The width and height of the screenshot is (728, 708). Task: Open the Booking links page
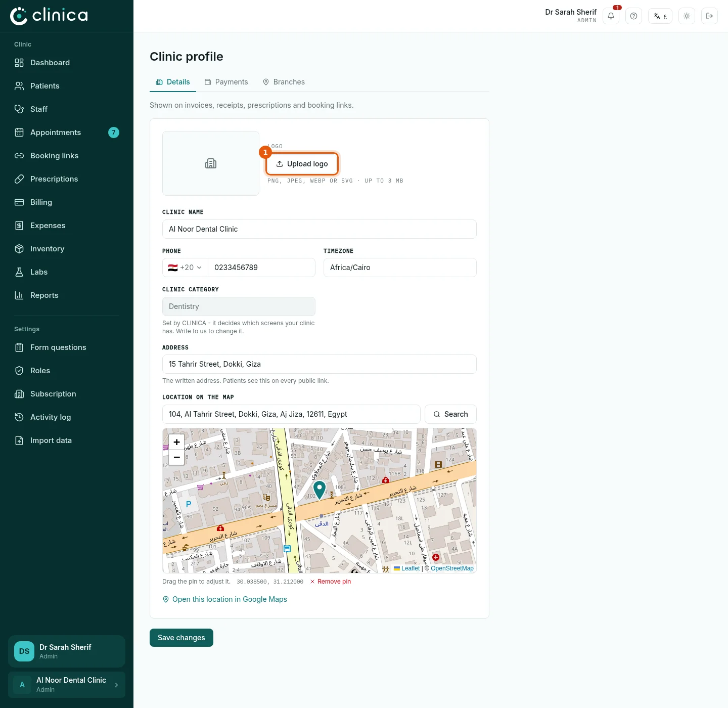click(67, 156)
